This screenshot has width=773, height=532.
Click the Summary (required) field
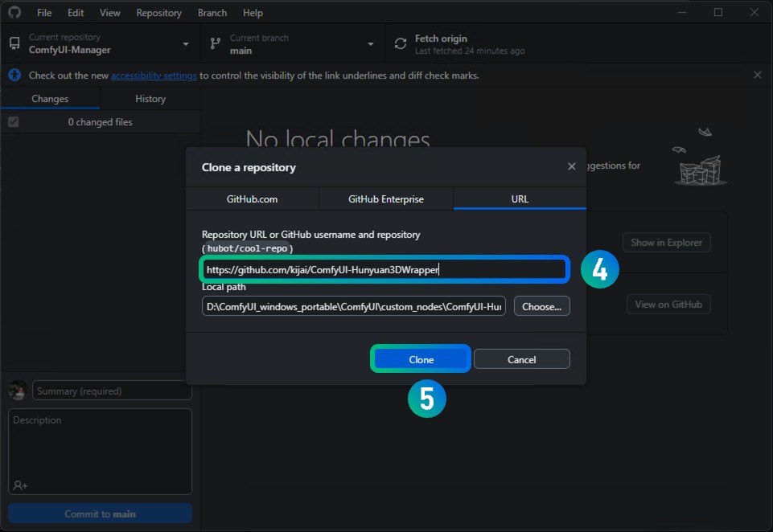[x=112, y=391]
